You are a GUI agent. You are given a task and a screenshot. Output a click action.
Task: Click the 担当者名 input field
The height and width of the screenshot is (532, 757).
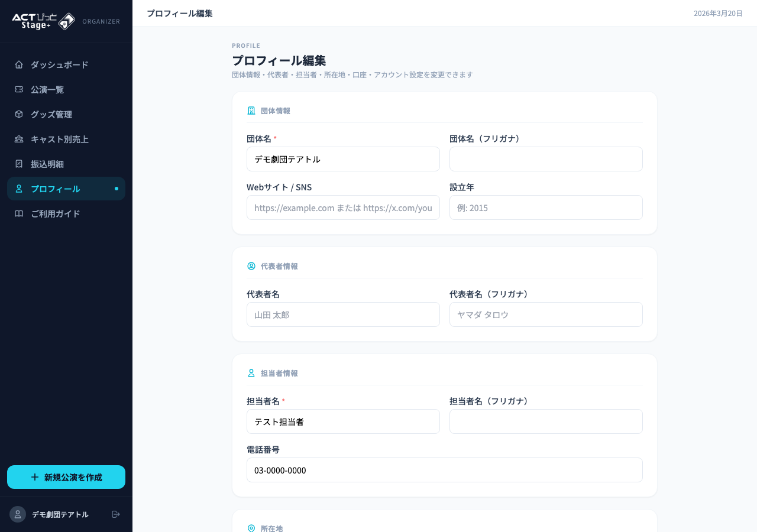[343, 421]
